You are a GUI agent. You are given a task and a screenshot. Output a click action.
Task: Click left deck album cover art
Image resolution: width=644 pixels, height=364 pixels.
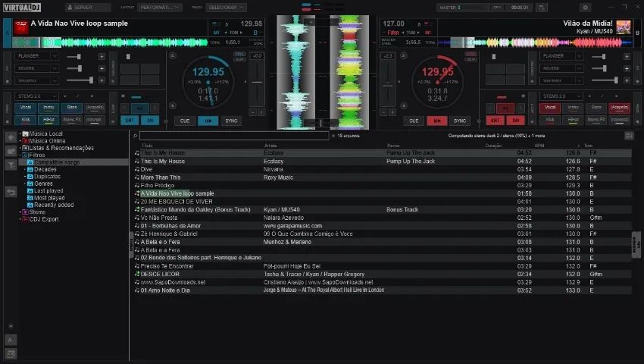pos(21,27)
